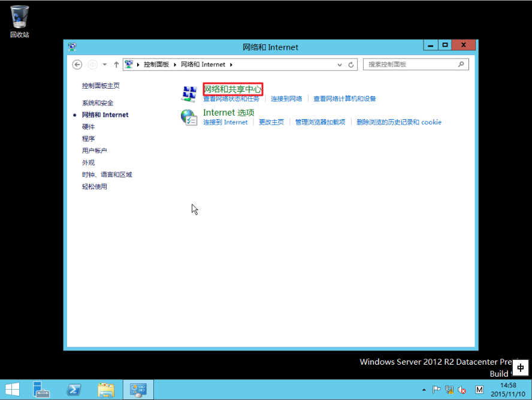Viewport: 532px width, 400px height.
Task: Click the 搜索控制面板 search field
Action: coord(416,65)
